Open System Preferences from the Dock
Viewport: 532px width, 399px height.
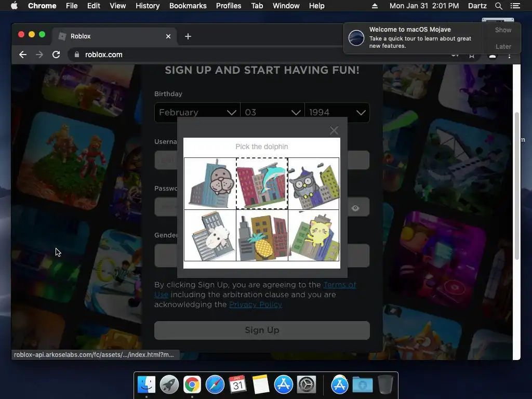tap(307, 385)
